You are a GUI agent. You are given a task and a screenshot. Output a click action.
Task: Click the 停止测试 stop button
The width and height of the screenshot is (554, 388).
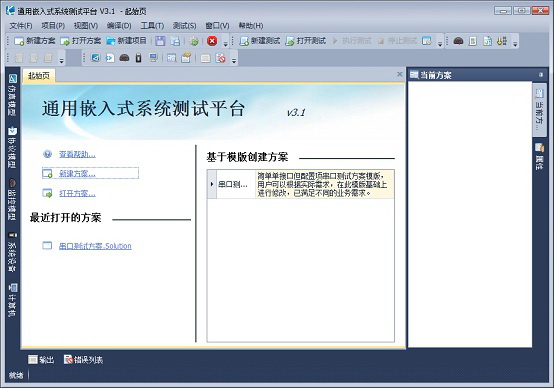point(397,41)
